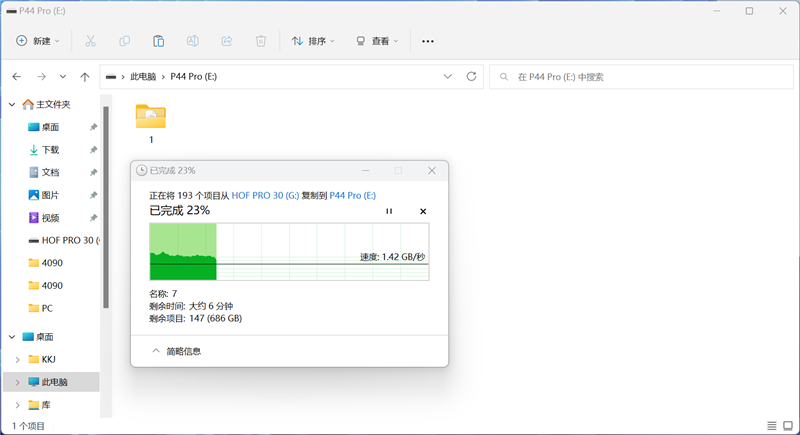Viewport: 800px width, 435px height.
Task: Click the navigation pane scrollbar
Action: (x=106, y=207)
